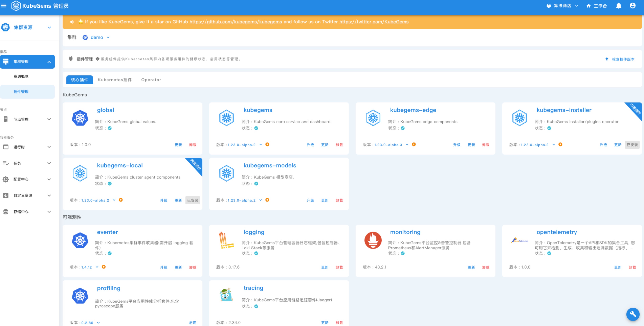644x326 pixels.
Task: Open the user account avatar menu
Action: pos(632,6)
